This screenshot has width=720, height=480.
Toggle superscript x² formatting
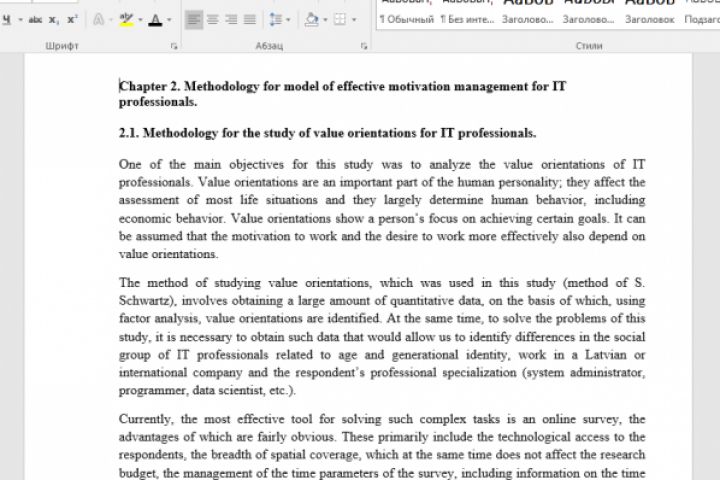click(x=72, y=20)
